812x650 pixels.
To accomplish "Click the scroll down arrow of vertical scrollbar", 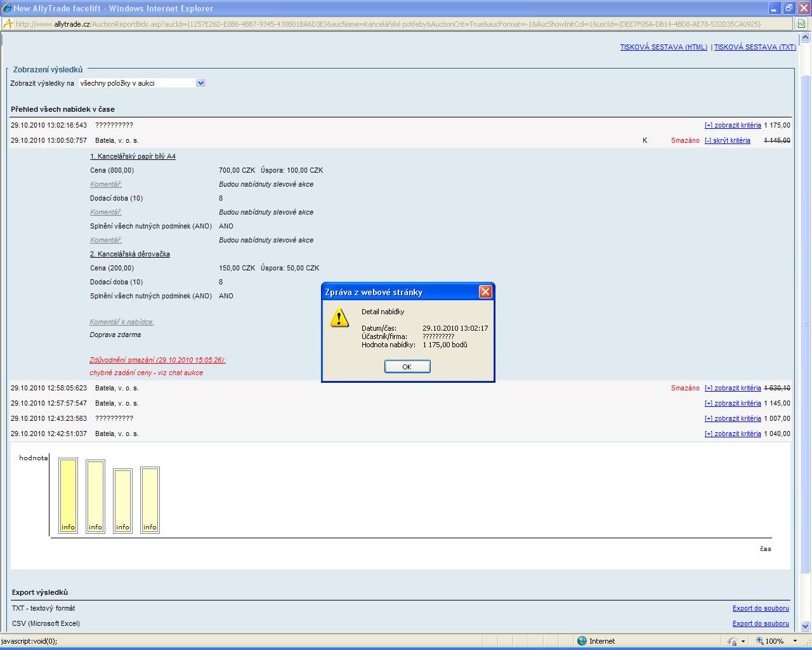I will [806, 626].
